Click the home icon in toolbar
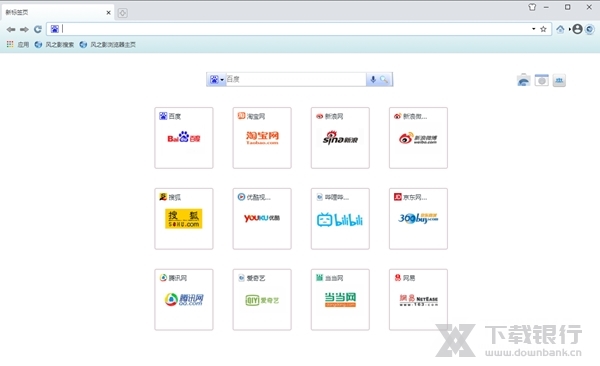The image size is (600, 366). [560, 29]
